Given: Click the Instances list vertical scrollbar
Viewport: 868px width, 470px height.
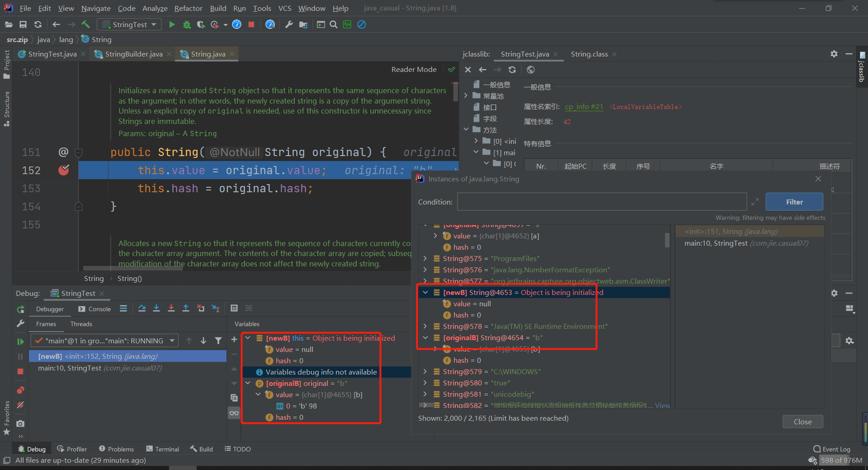Looking at the screenshot, I should (667, 240).
